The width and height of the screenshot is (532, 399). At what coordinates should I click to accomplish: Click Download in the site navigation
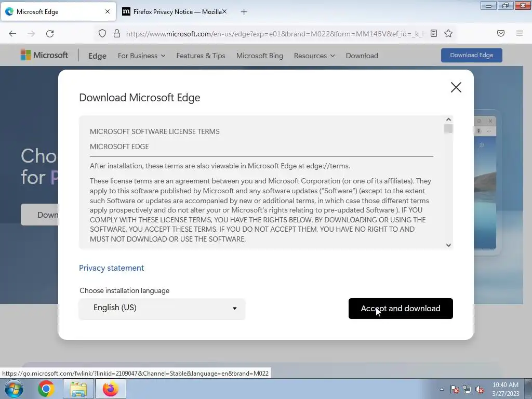click(362, 56)
